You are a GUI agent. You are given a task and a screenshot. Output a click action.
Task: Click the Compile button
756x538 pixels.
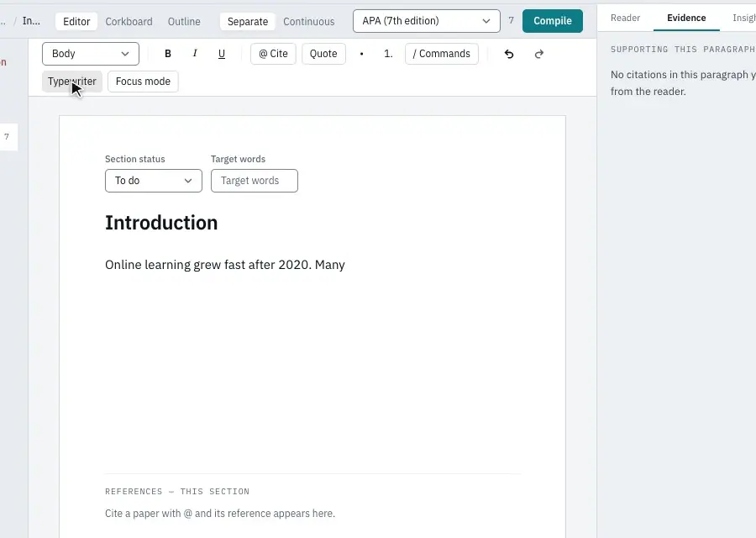553,21
